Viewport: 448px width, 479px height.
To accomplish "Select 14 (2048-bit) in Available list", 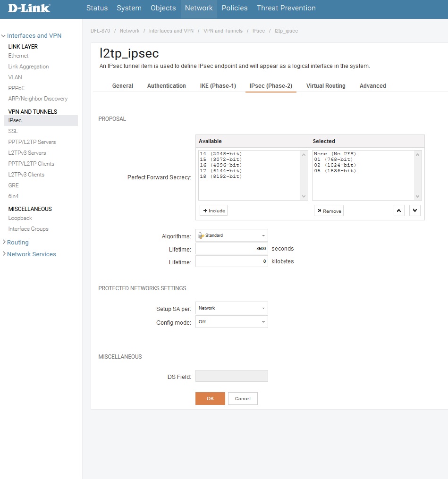I will coord(220,154).
